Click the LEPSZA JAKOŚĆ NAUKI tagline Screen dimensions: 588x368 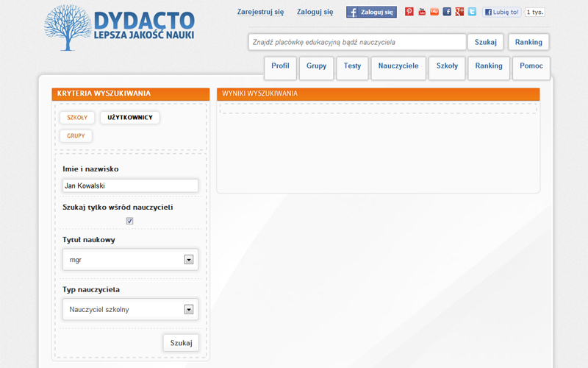144,35
